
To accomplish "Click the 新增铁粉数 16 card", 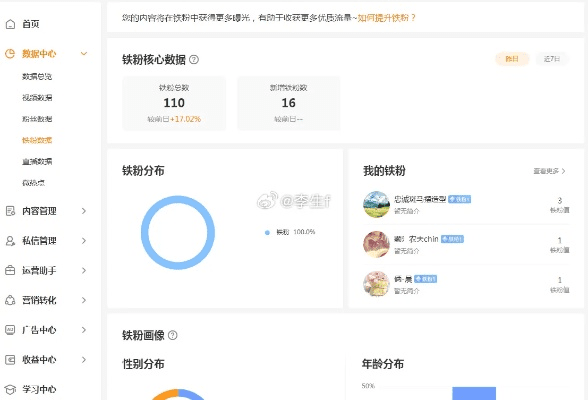I will click(x=288, y=103).
